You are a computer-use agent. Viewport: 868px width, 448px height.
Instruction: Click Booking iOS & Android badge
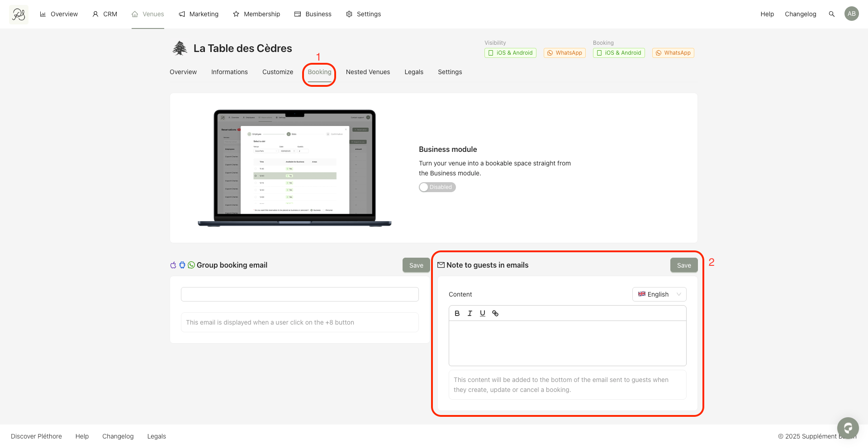(619, 53)
